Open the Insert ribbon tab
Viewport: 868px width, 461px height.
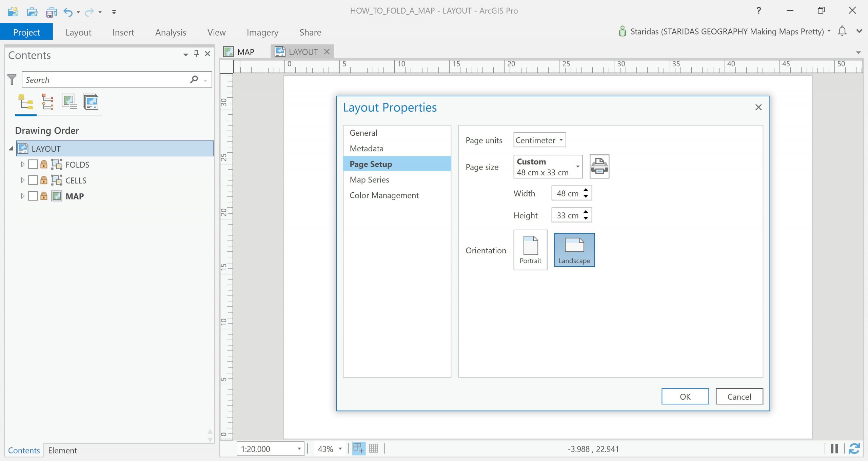pos(123,32)
